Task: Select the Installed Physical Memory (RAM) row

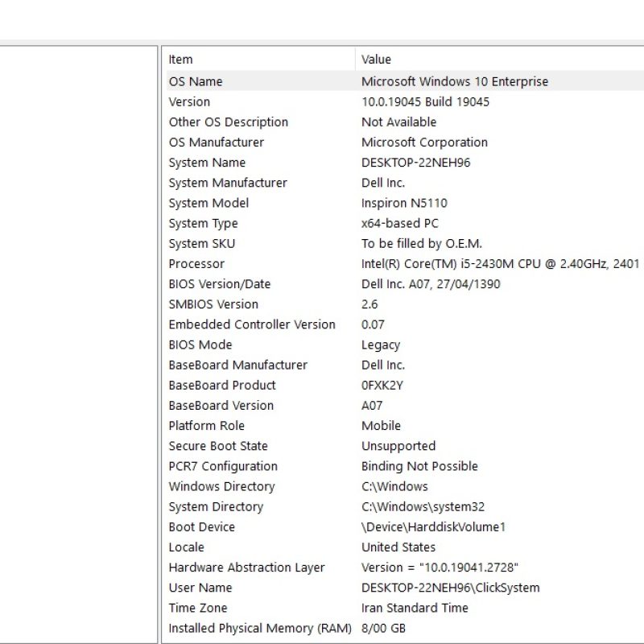Action: [254, 628]
